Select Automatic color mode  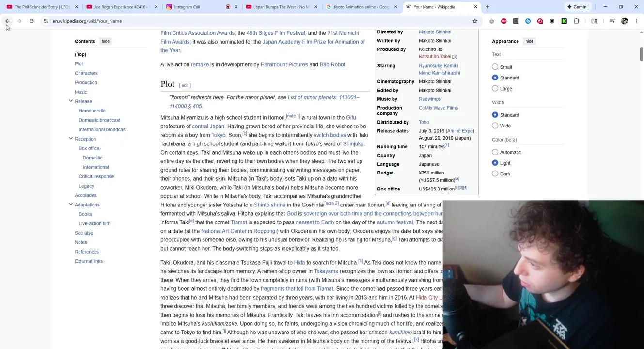point(495,152)
